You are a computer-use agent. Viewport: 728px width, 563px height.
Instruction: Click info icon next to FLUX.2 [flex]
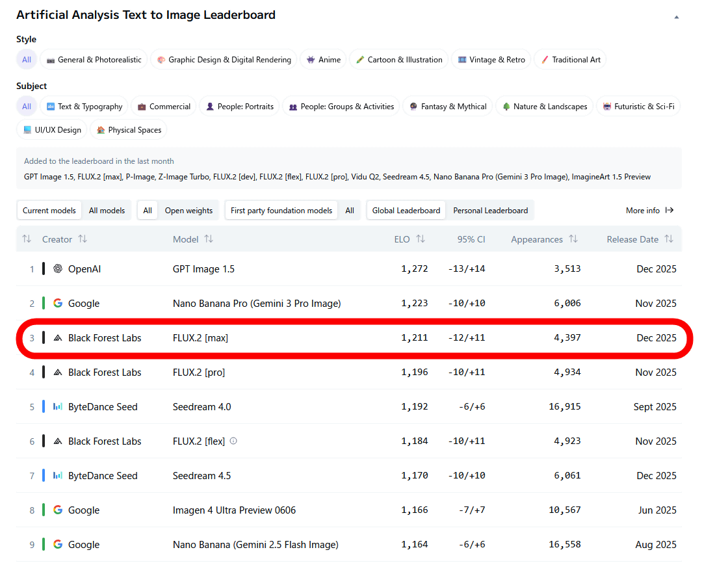pyautogui.click(x=233, y=441)
